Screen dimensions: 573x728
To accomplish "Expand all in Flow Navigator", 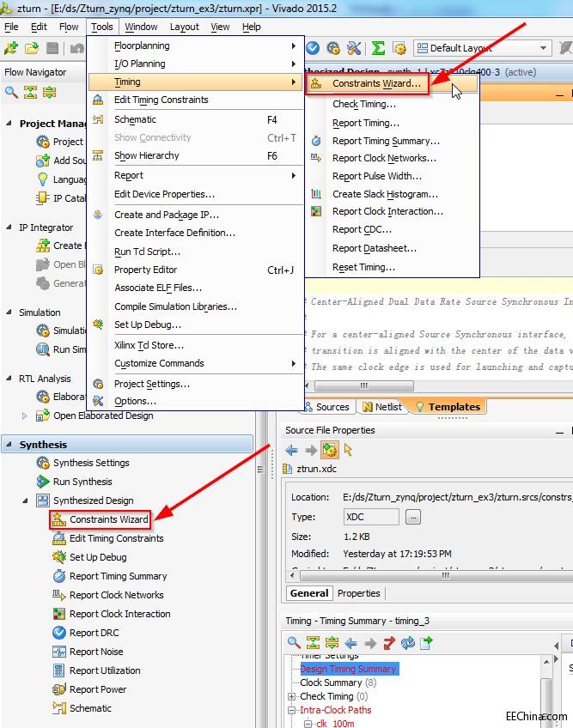I will (x=49, y=92).
